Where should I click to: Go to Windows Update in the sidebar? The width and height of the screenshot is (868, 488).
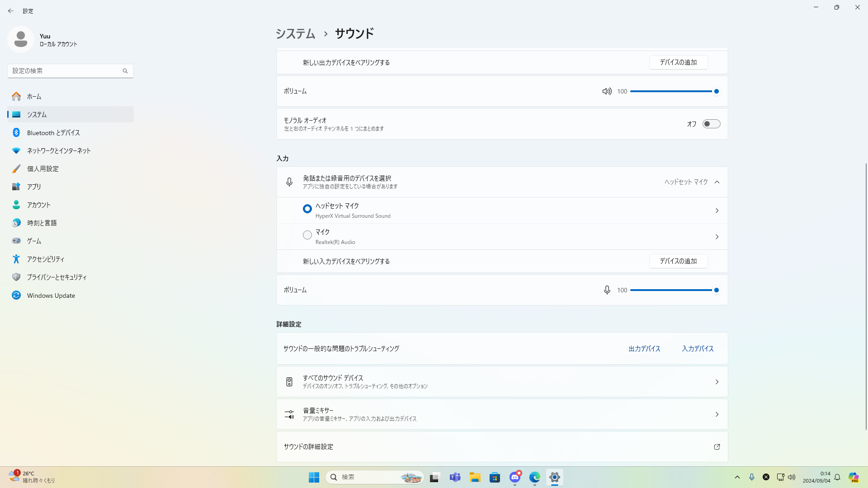[51, 296]
